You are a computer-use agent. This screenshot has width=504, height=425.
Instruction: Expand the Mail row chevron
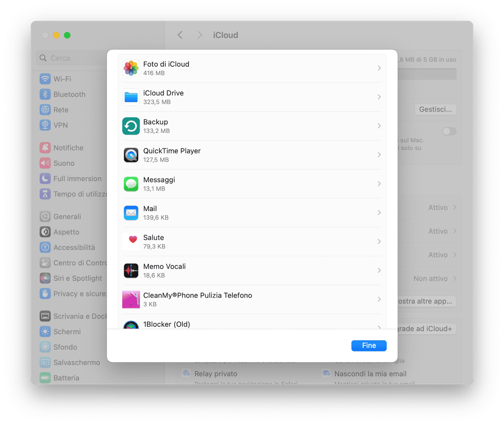(x=379, y=212)
